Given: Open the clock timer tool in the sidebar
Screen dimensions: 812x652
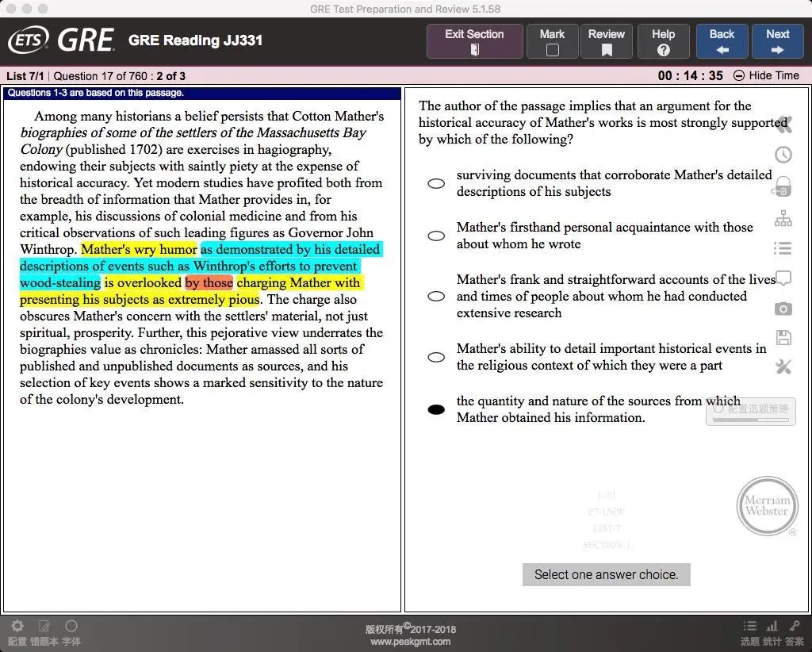Looking at the screenshot, I should tap(783, 155).
